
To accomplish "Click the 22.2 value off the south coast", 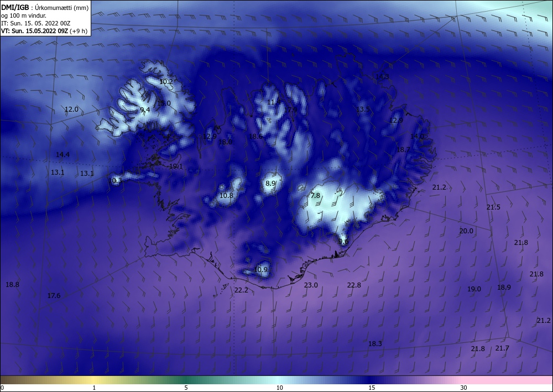I will [x=241, y=290].
